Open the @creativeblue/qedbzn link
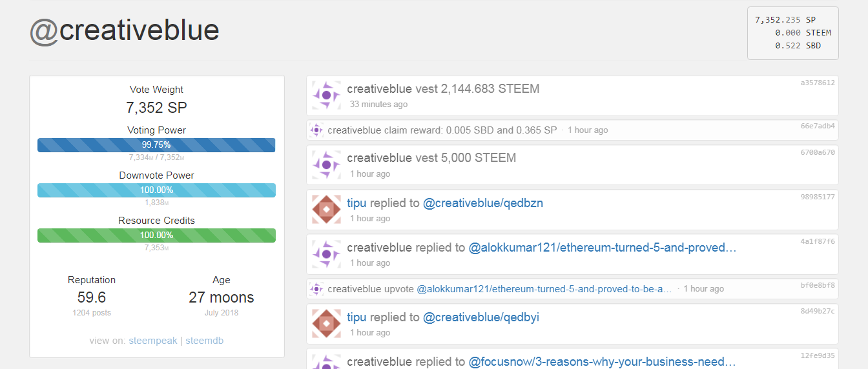868x369 pixels. 483,203
